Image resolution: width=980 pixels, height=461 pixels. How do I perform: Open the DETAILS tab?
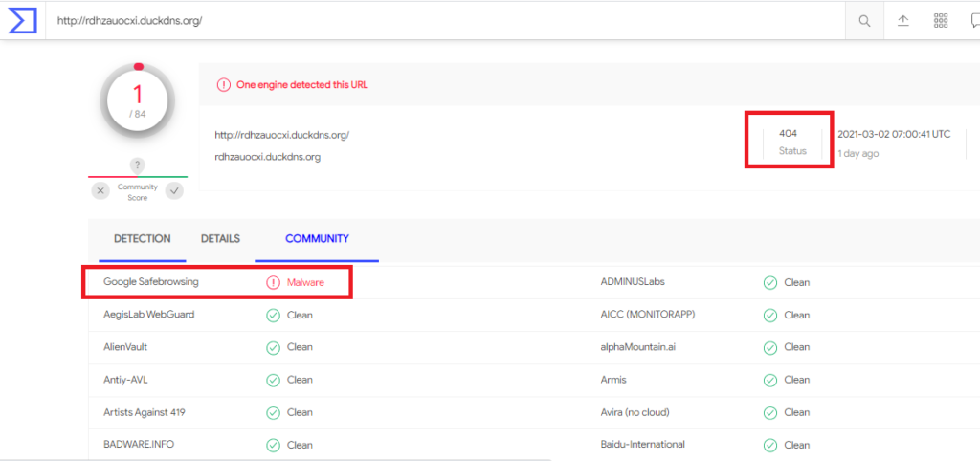[x=220, y=238]
